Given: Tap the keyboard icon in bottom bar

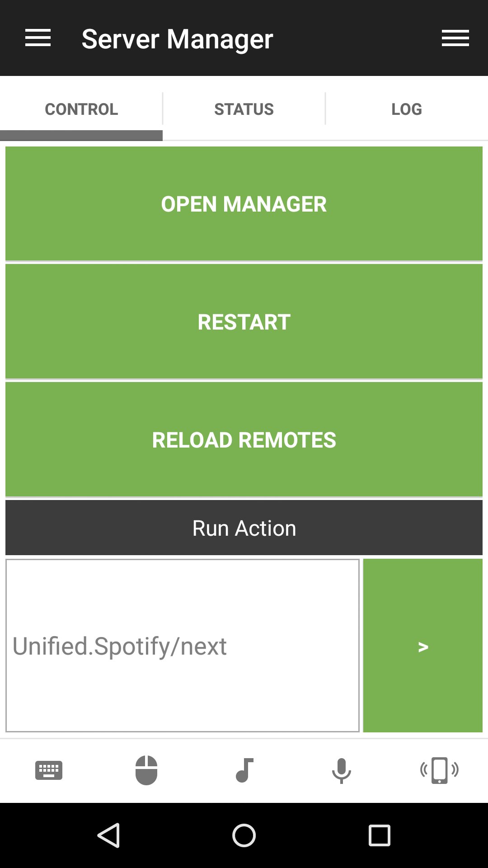Looking at the screenshot, I should (x=49, y=770).
